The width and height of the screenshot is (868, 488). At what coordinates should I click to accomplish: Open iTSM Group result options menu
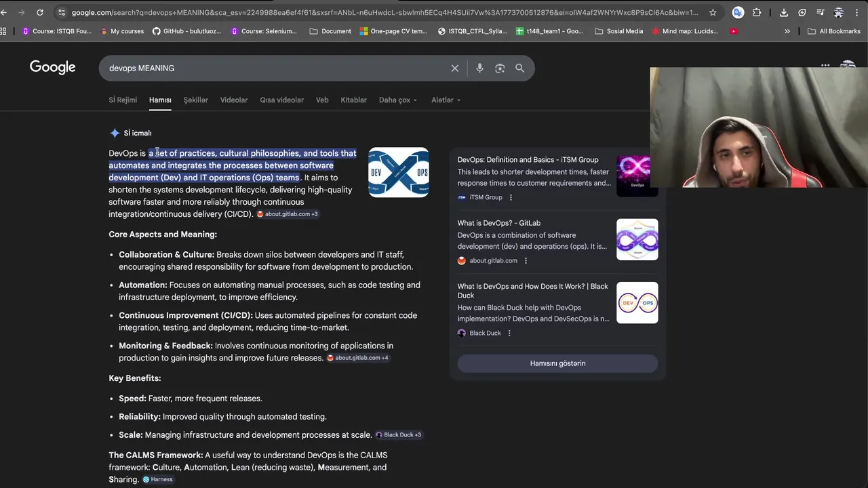click(511, 197)
